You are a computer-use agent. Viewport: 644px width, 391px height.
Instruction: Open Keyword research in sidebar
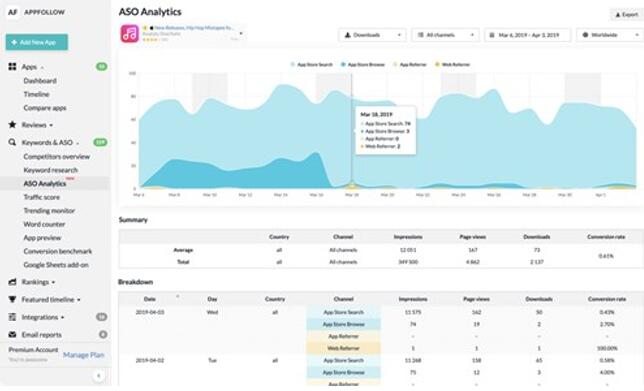[51, 170]
